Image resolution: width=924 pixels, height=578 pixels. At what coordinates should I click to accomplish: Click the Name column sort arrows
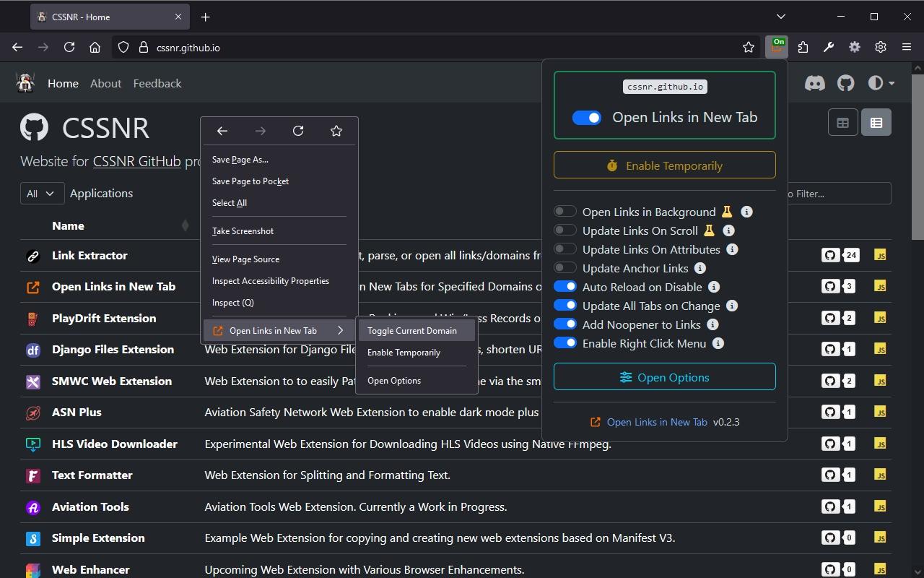[185, 225]
